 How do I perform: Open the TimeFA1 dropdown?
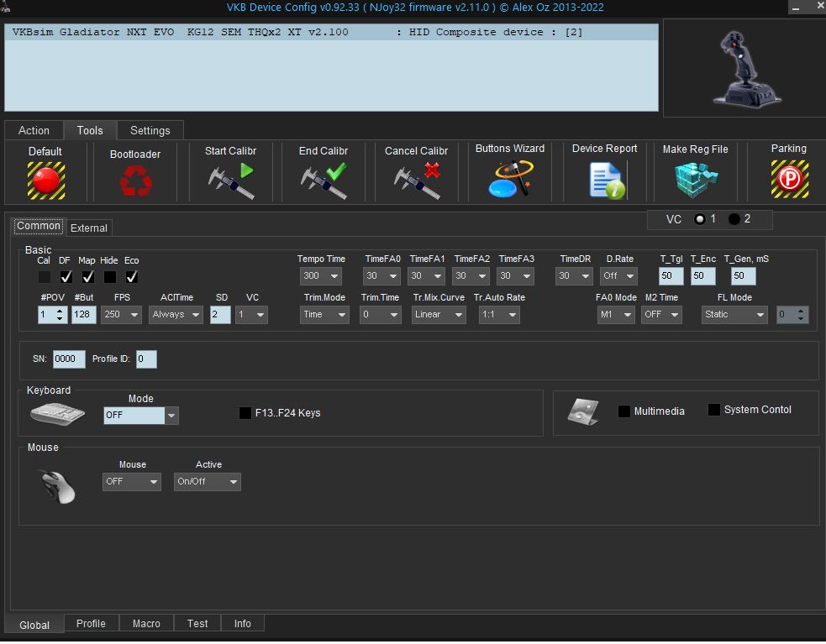pos(426,276)
